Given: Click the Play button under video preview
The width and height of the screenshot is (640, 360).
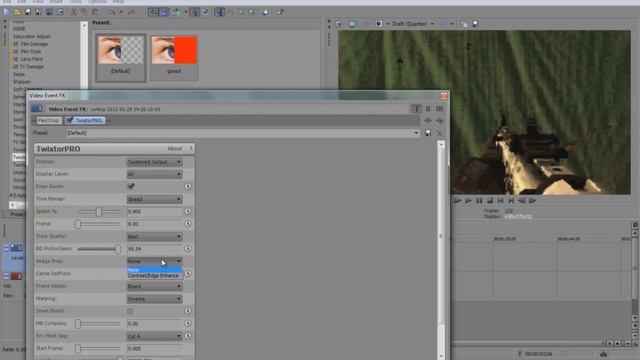Looking at the screenshot, I should tap(468, 200).
